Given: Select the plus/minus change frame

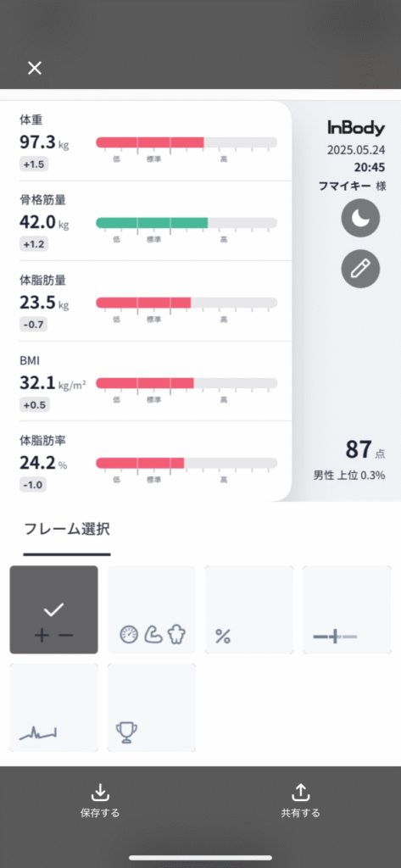Looking at the screenshot, I should [53, 609].
